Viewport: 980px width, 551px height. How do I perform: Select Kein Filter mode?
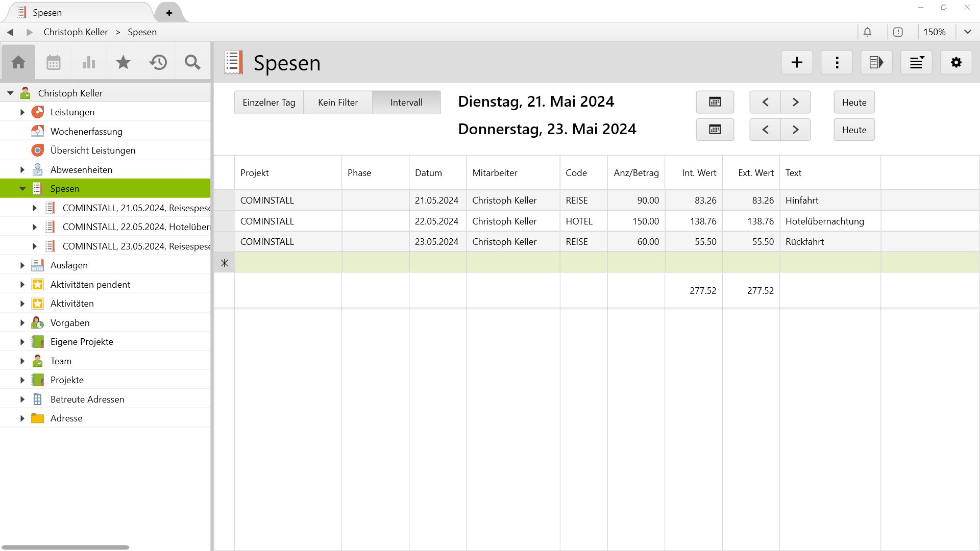(x=338, y=103)
